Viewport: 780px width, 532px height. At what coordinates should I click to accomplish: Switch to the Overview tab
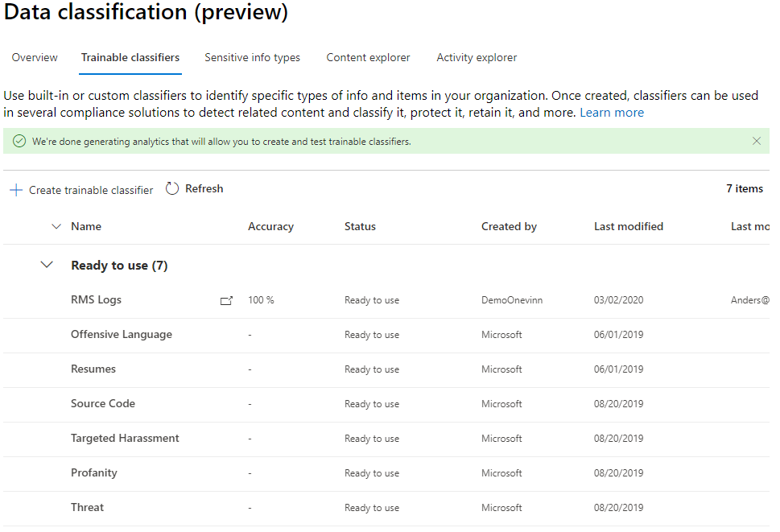click(x=35, y=58)
